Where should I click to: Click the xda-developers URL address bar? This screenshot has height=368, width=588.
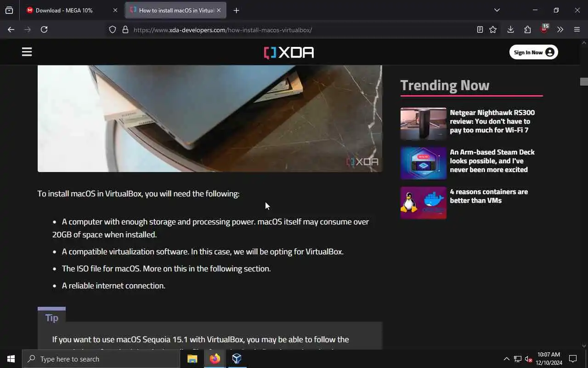pos(223,30)
